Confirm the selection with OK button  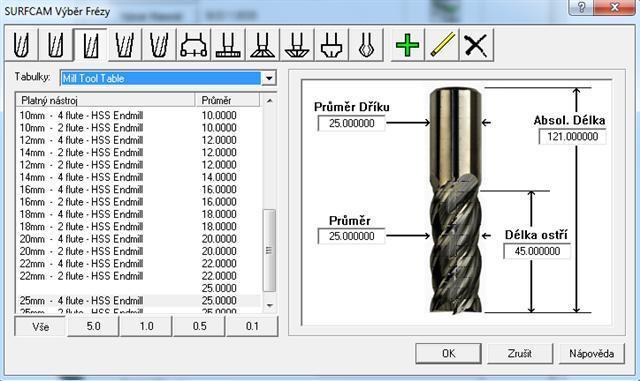click(448, 353)
